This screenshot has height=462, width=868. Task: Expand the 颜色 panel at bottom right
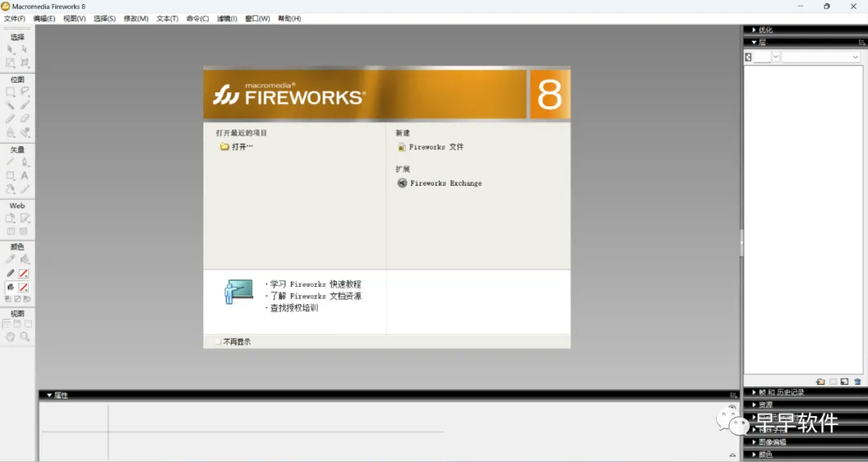[754, 455]
